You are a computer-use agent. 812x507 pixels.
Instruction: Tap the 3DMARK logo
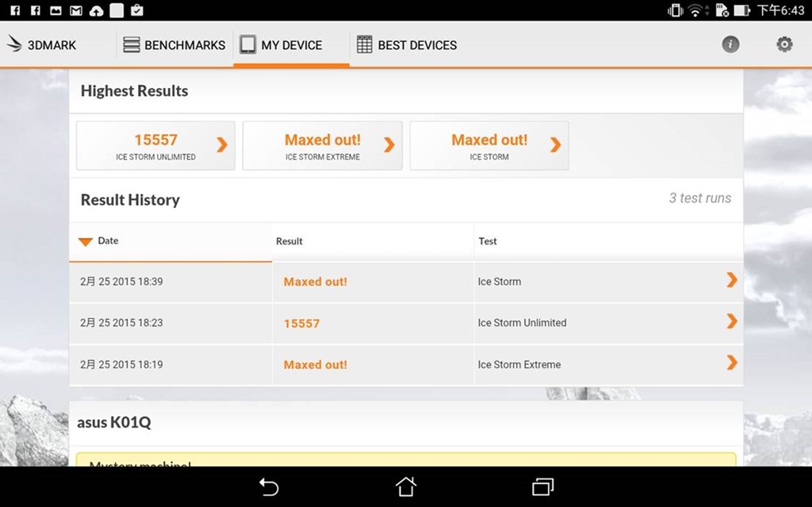tap(41, 44)
